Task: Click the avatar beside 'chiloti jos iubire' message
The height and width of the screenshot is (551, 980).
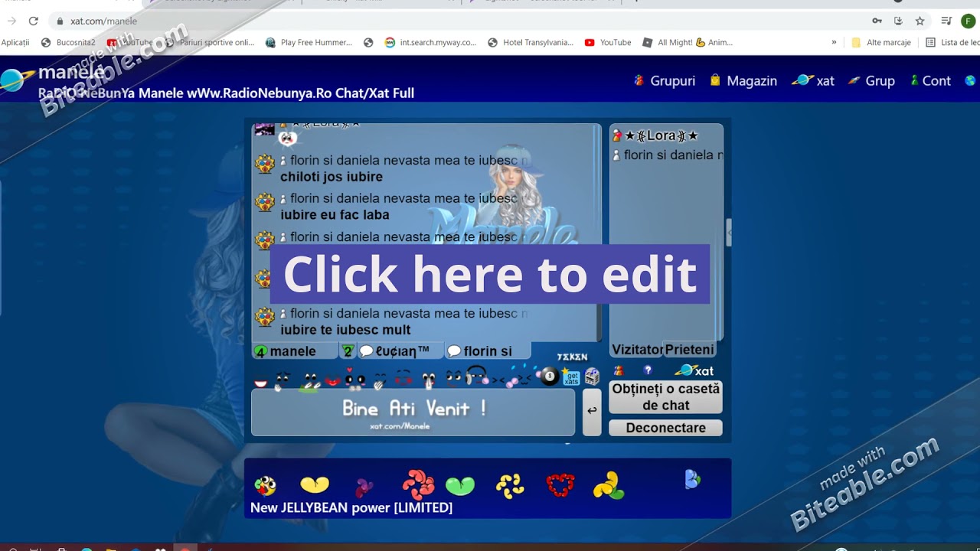Action: click(265, 164)
